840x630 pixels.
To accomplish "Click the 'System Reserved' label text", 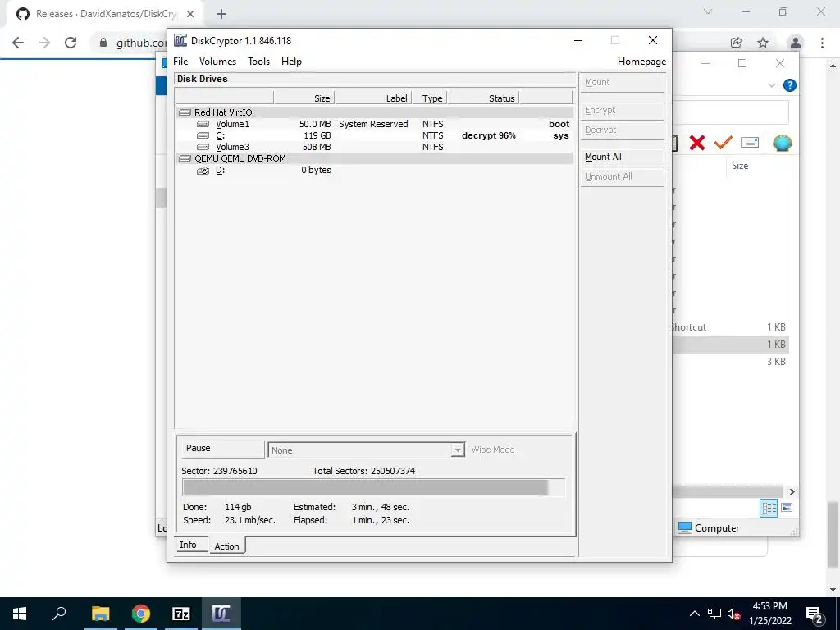I will click(373, 124).
